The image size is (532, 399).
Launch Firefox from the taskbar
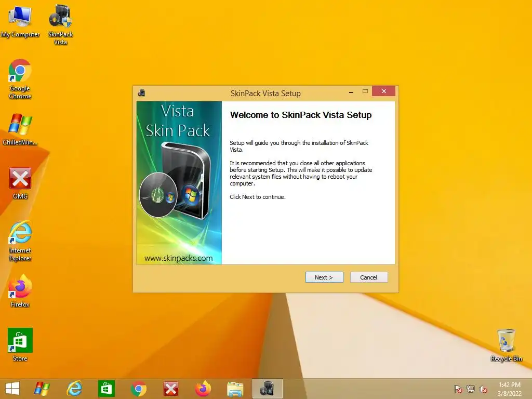[203, 389]
